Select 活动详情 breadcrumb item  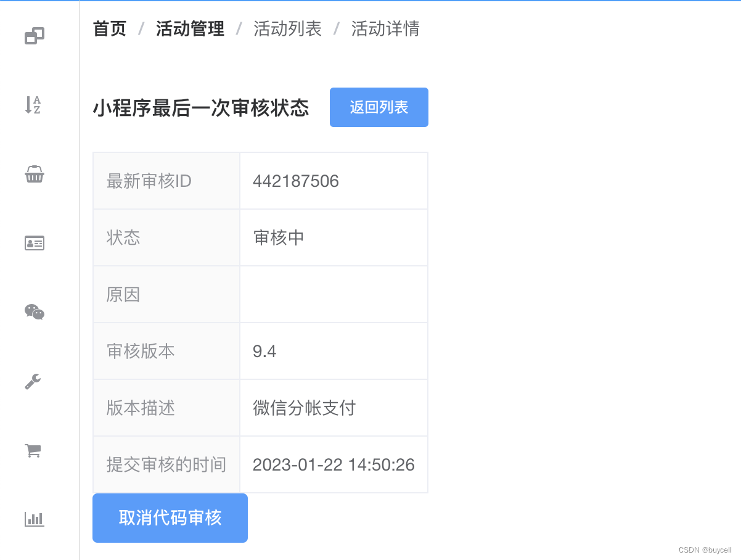click(385, 29)
